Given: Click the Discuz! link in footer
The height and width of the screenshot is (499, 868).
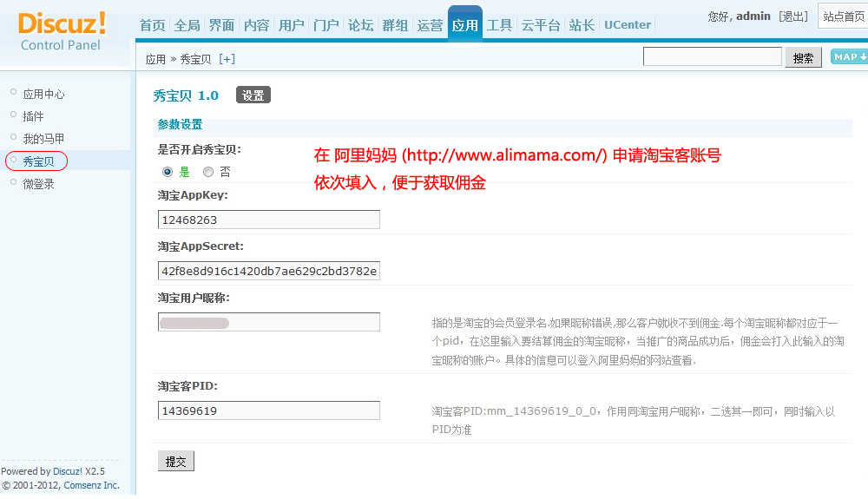Looking at the screenshot, I should [x=68, y=471].
